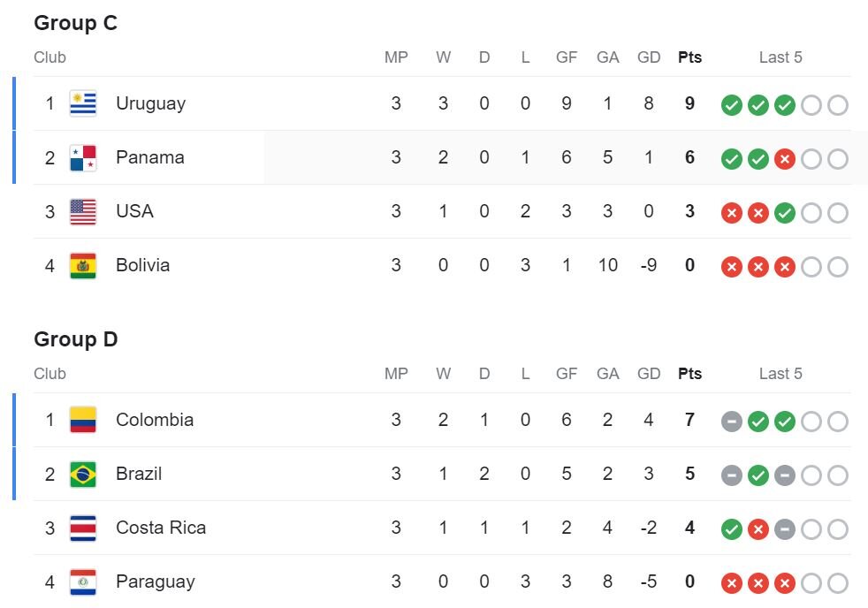
Task: Open the Uruguay team name link
Action: pyautogui.click(x=150, y=103)
